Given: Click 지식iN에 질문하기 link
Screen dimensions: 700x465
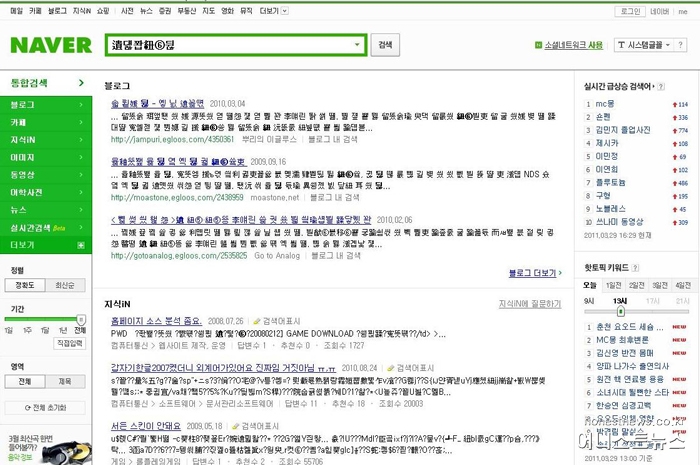Looking at the screenshot, I should tap(529, 304).
